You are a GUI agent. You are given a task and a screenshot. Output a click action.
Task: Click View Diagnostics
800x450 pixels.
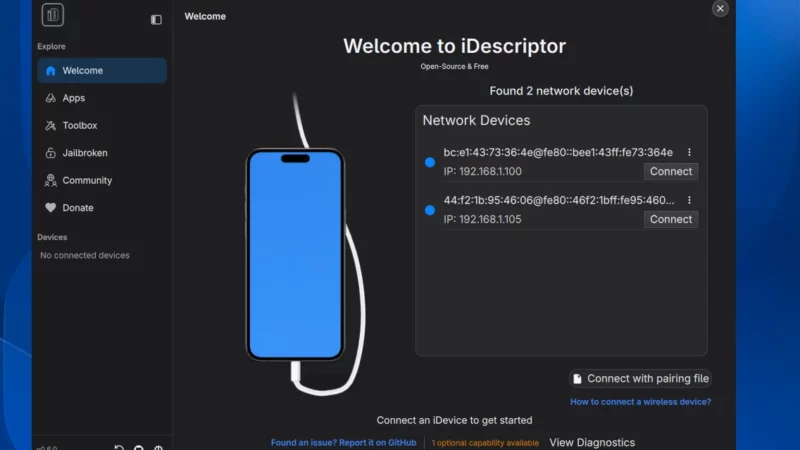pyautogui.click(x=592, y=442)
